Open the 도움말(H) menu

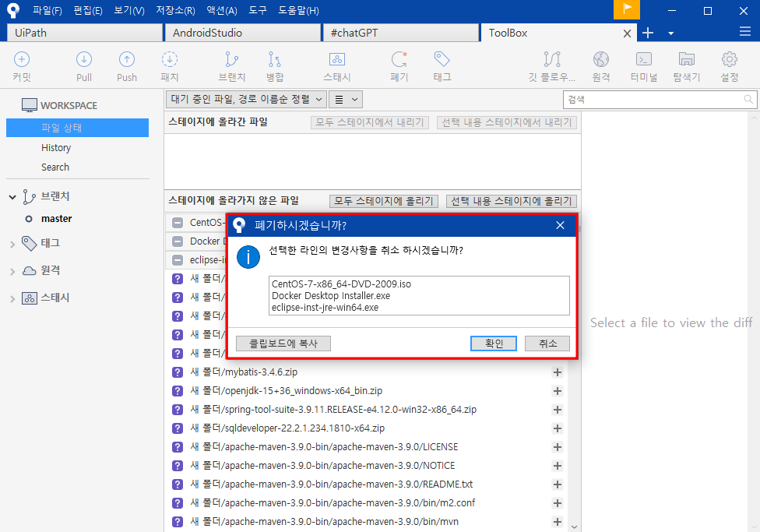[x=298, y=10]
